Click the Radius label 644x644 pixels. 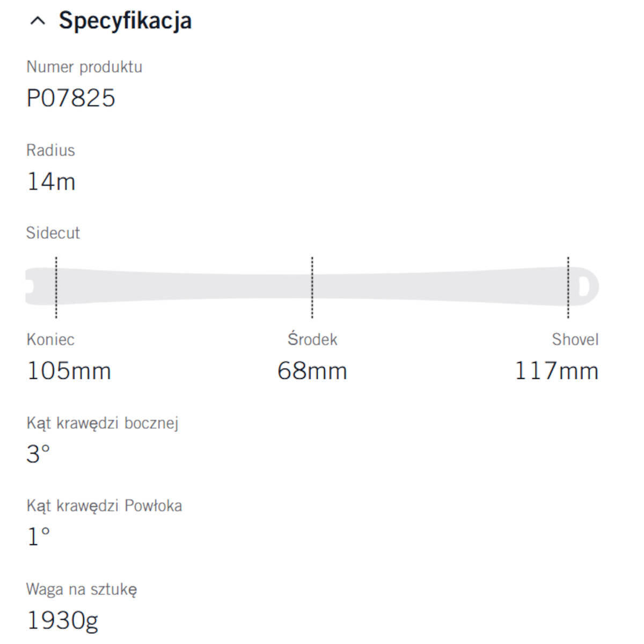50,150
